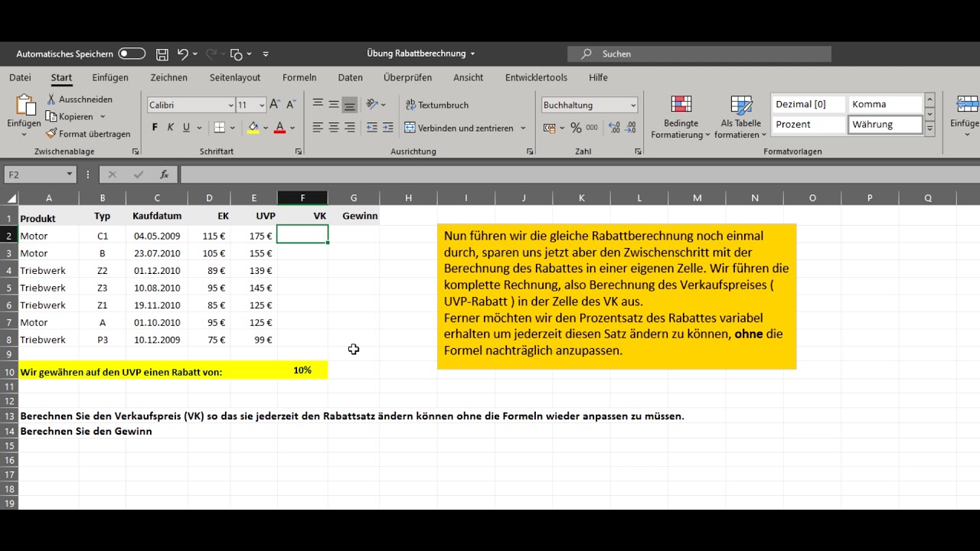This screenshot has width=980, height=551.
Task: Open the Datei menu
Action: [20, 77]
